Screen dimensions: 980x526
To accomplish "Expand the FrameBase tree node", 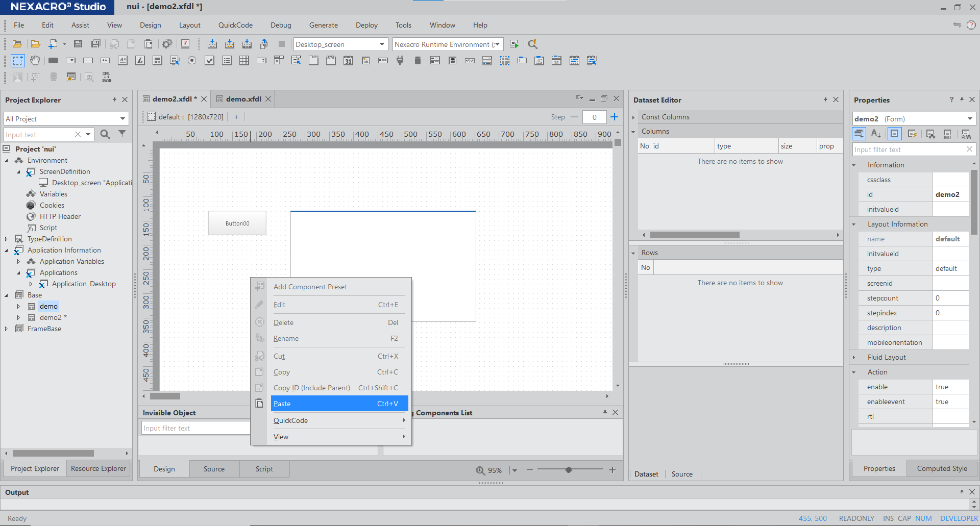I will coord(6,329).
